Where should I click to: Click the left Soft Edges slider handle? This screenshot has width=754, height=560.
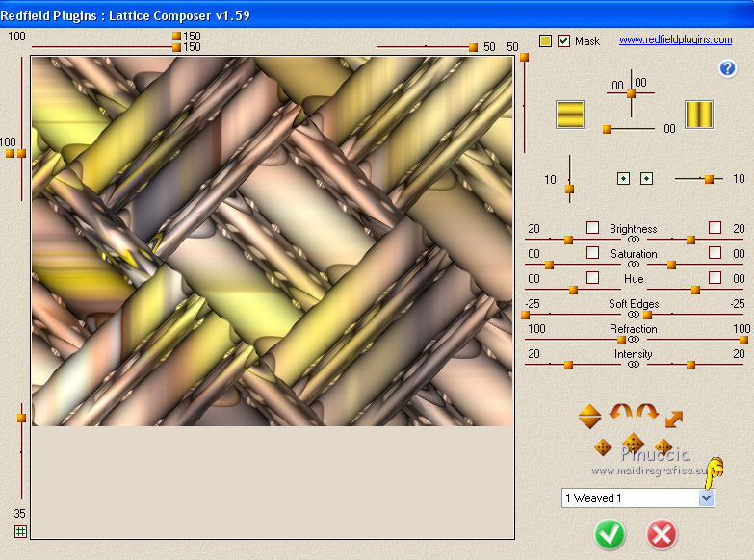(525, 316)
